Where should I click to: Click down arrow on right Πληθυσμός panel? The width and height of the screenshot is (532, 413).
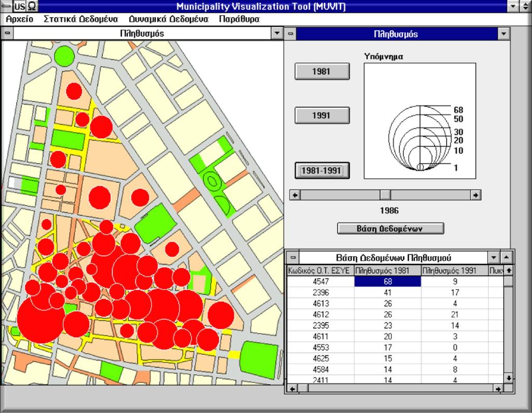pyautogui.click(x=503, y=34)
